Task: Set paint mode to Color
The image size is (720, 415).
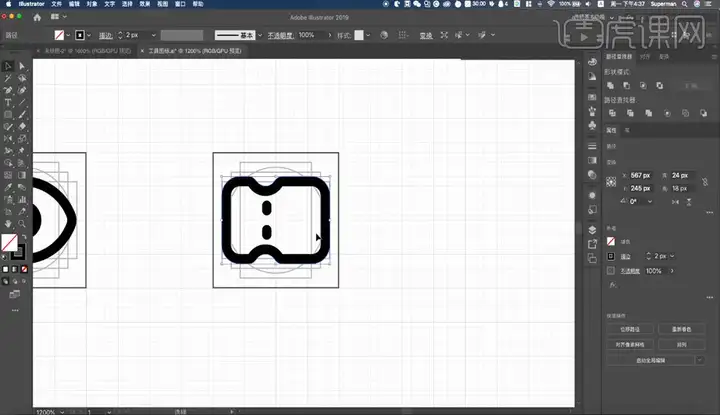Action: 6,269
